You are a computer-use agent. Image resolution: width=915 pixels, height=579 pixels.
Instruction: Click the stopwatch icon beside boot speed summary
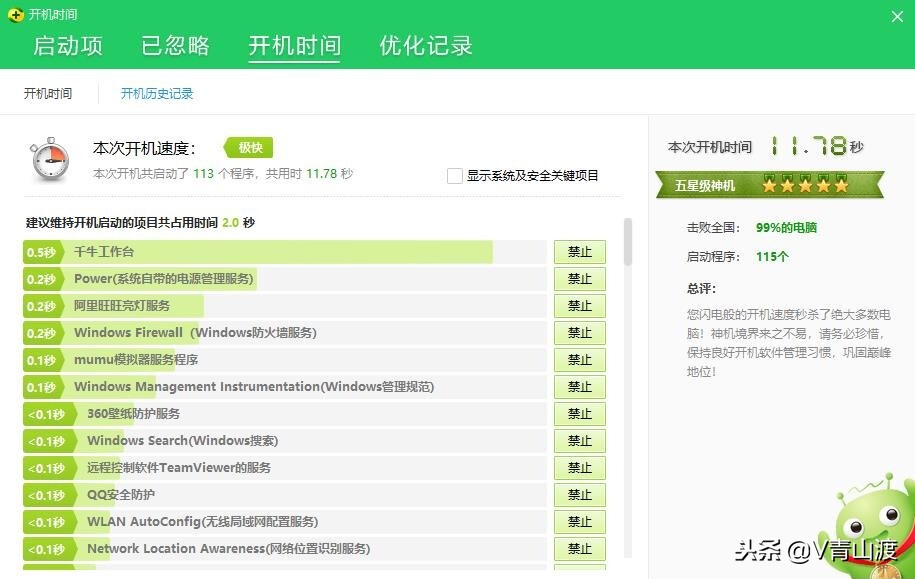[x=49, y=158]
